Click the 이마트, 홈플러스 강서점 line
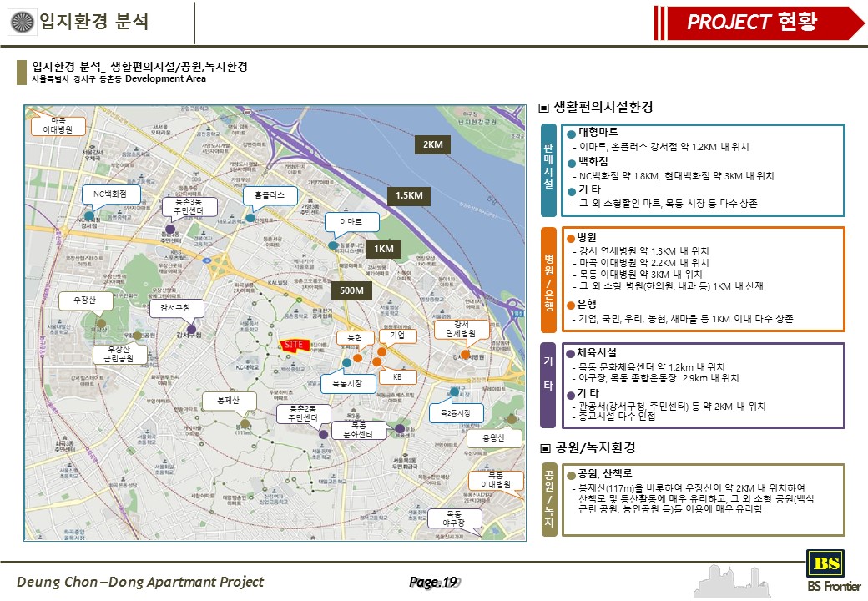The image size is (868, 601). [661, 147]
